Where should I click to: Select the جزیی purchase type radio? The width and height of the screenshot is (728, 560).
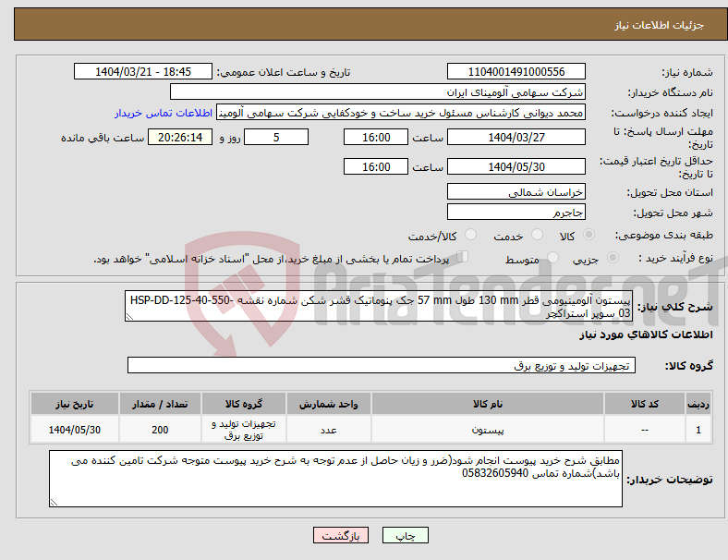tap(613, 258)
